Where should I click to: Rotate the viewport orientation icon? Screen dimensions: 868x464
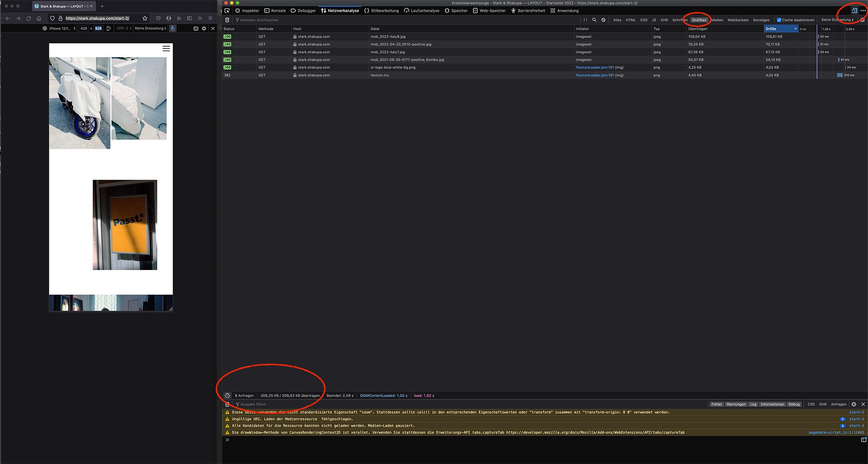click(108, 28)
